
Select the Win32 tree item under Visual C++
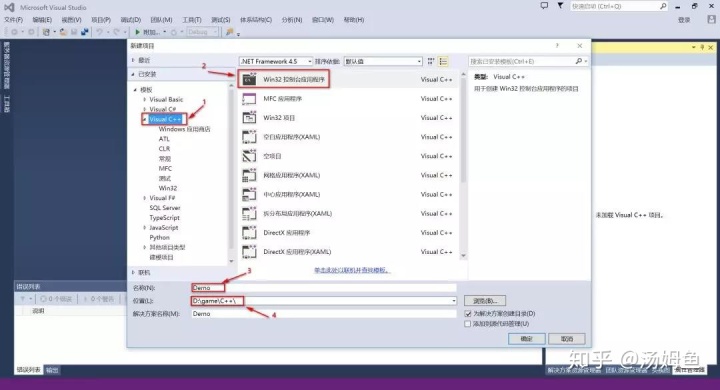click(168, 188)
